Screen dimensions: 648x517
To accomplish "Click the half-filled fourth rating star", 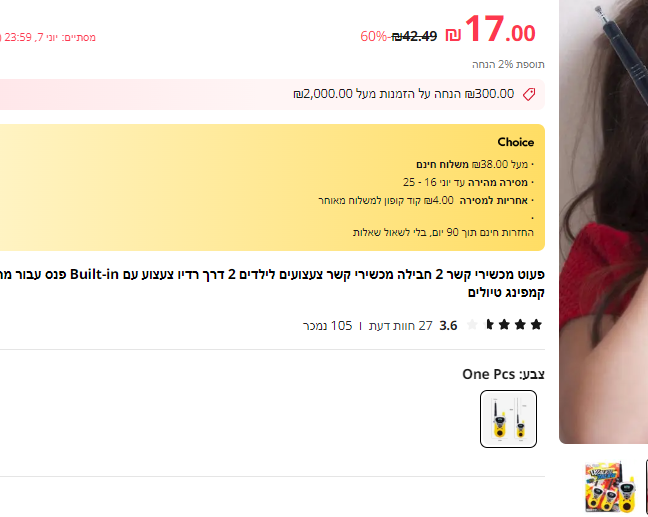I will click(488, 325).
